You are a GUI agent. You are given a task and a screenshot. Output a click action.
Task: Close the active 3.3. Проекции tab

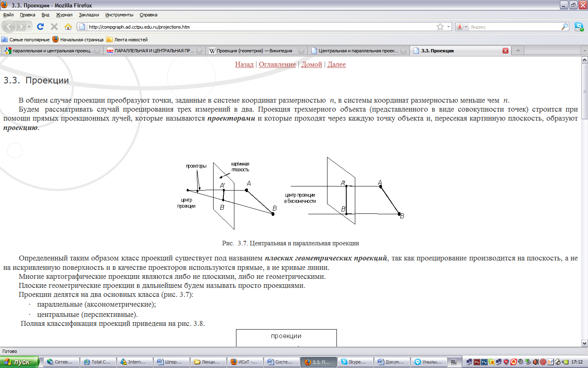[x=506, y=51]
